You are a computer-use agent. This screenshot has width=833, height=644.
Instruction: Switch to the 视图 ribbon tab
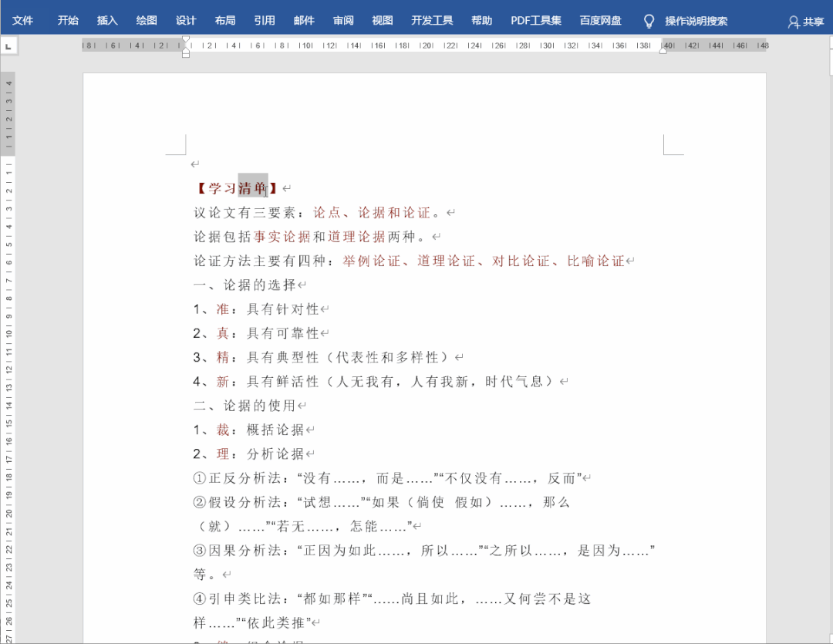click(383, 21)
